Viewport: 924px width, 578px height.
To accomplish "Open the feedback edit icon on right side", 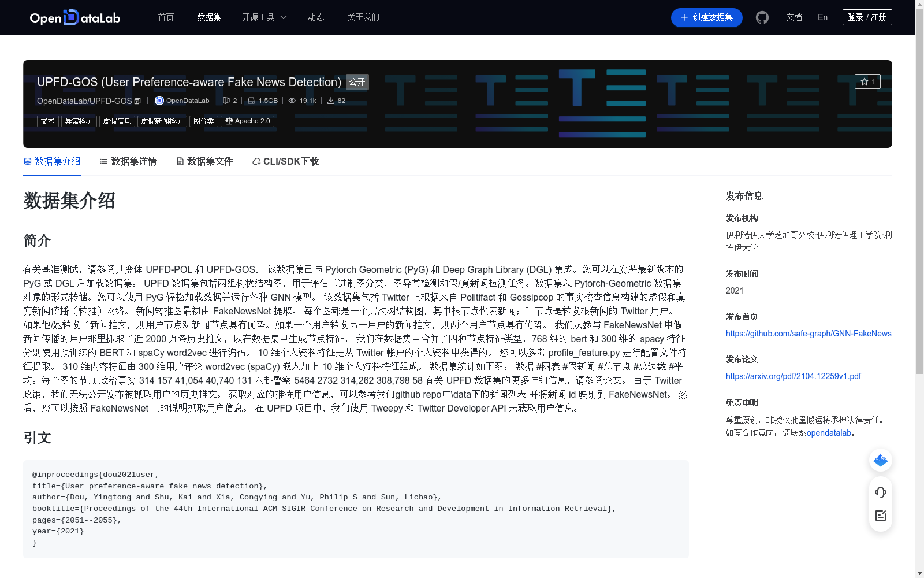I will pos(880,516).
